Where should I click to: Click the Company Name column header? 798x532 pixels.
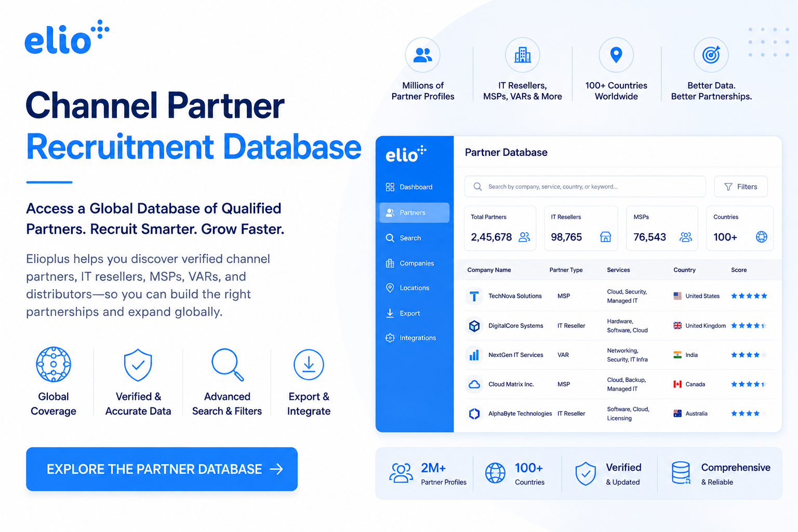click(x=489, y=270)
